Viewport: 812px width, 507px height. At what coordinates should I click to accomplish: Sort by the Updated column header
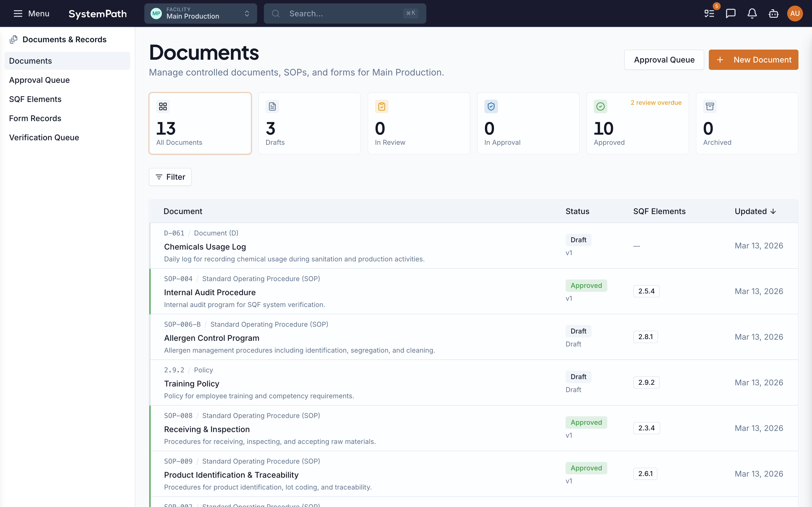coord(755,211)
